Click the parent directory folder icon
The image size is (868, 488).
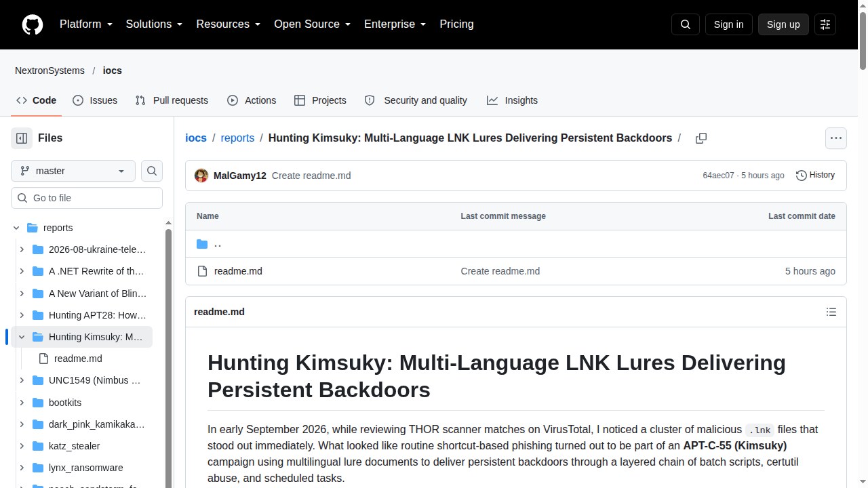[x=202, y=244]
